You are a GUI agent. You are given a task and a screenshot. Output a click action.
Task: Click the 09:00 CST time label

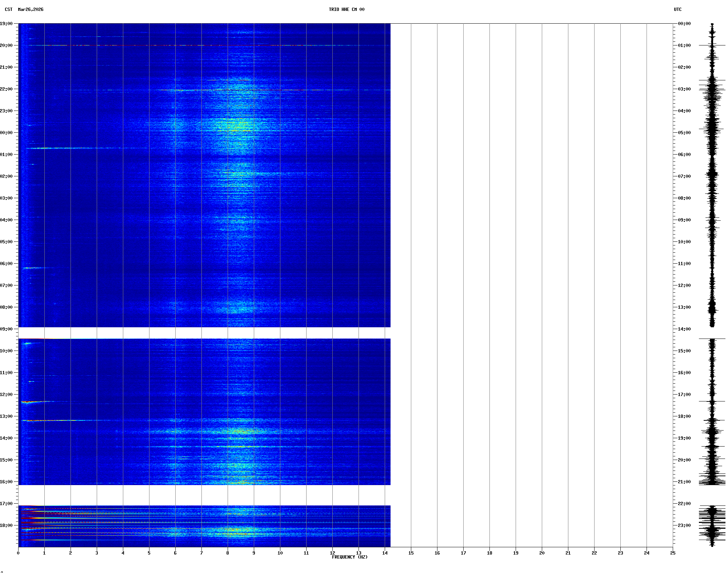click(x=6, y=329)
